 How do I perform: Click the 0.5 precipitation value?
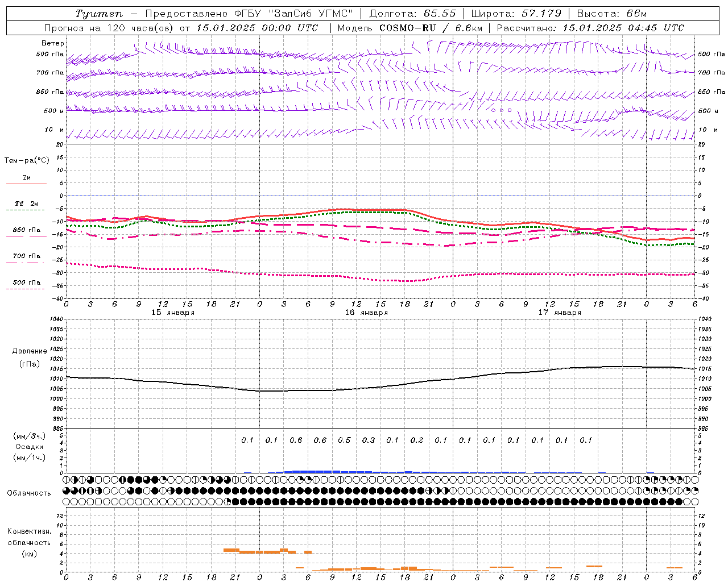pos(344,440)
